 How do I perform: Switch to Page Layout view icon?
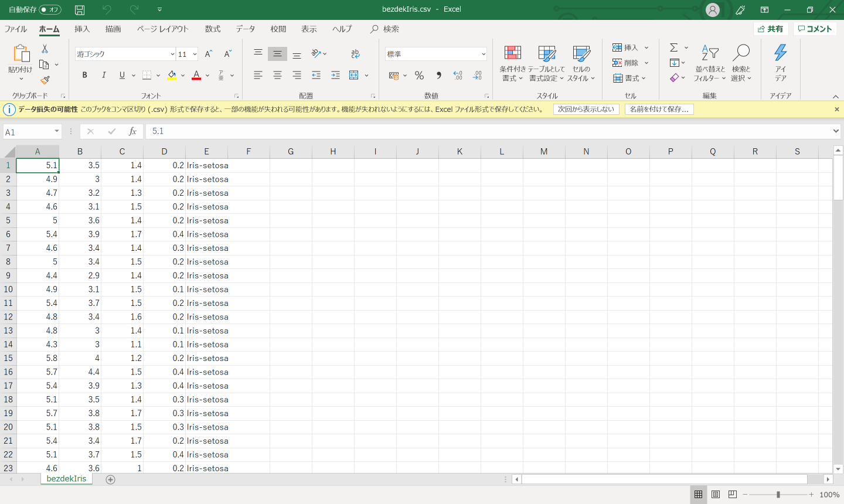point(716,495)
